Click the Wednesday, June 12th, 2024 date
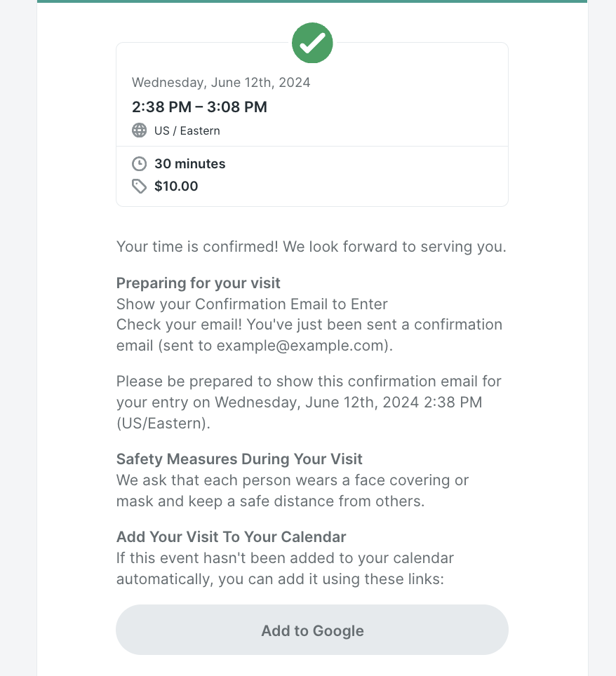The width and height of the screenshot is (616, 676). [x=221, y=82]
